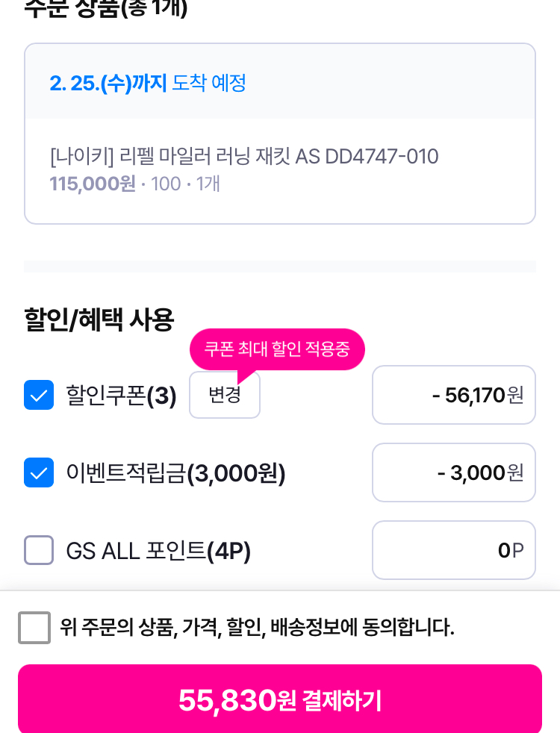Click the 주문 상품 section heading
The height and width of the screenshot is (733, 560).
106,7
